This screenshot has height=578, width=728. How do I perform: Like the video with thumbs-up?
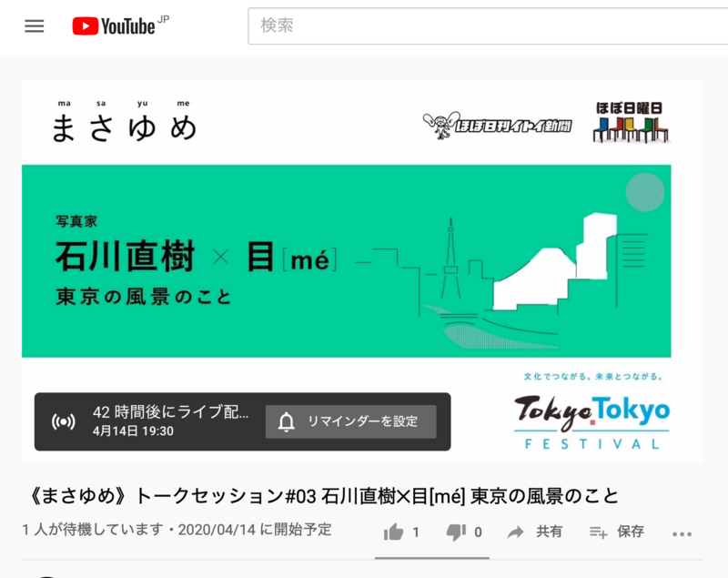click(x=394, y=532)
